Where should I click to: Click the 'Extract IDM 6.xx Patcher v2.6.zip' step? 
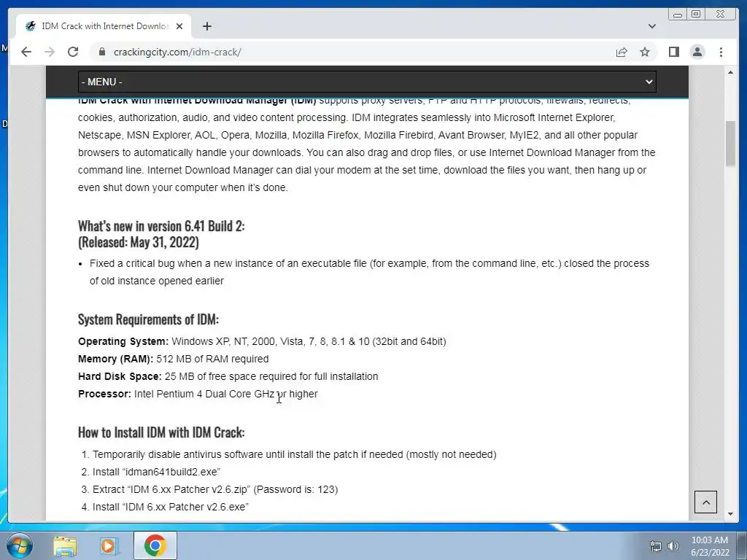(215, 489)
